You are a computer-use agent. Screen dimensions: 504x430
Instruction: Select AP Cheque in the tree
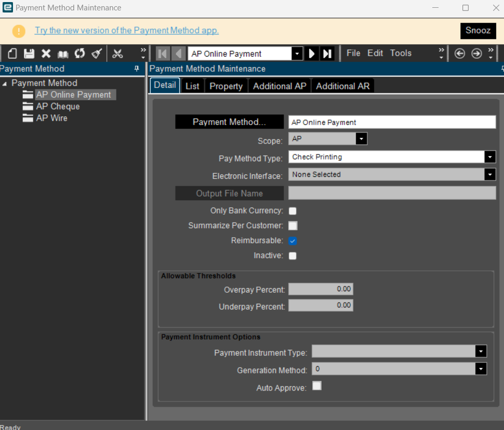point(58,107)
